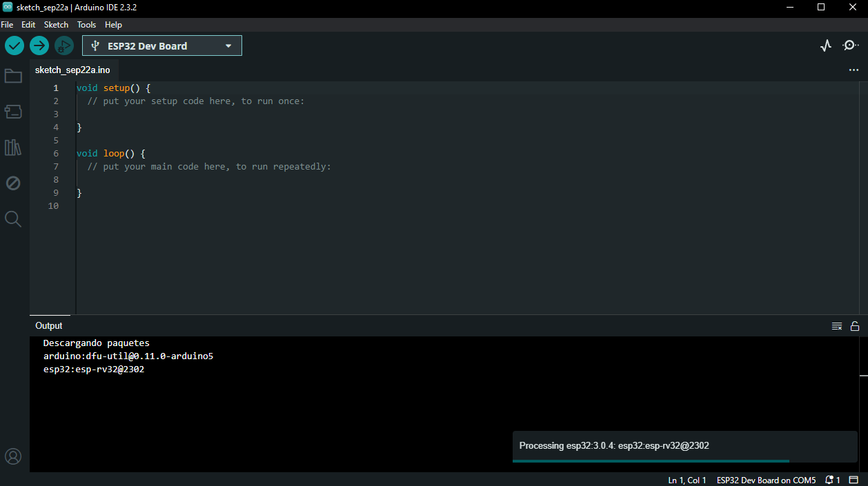This screenshot has height=486, width=868.
Task: Open the Sketchbook folder panel
Action: tap(13, 76)
